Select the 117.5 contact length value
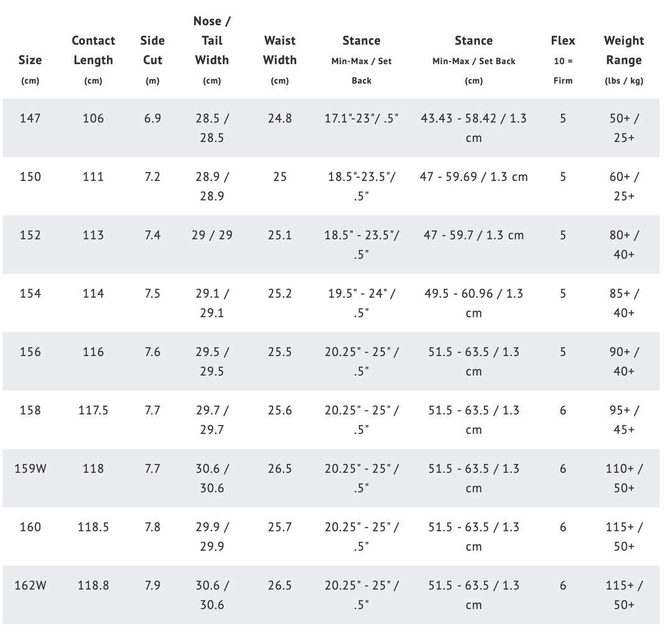 (93, 410)
